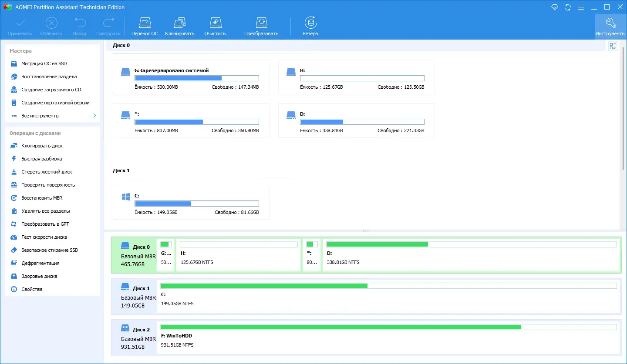
Task: Expand Все инструменты chevron arrow
Action: 94,116
